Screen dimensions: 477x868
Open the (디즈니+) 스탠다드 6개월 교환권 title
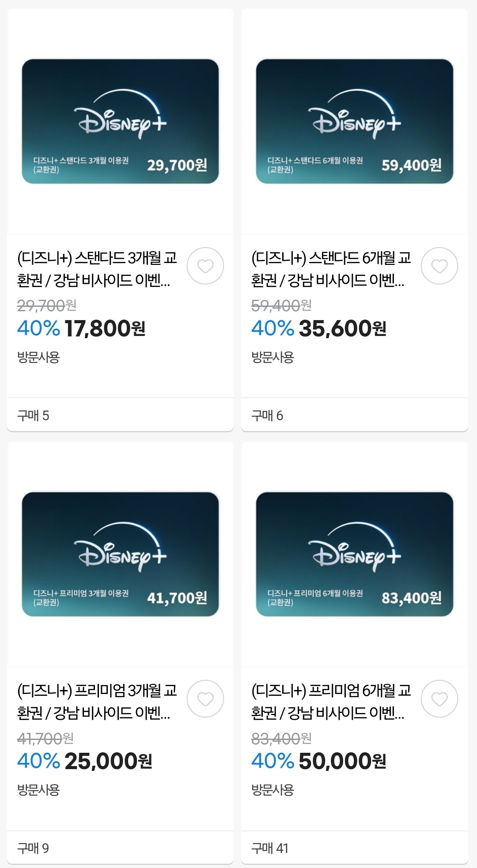click(331, 268)
